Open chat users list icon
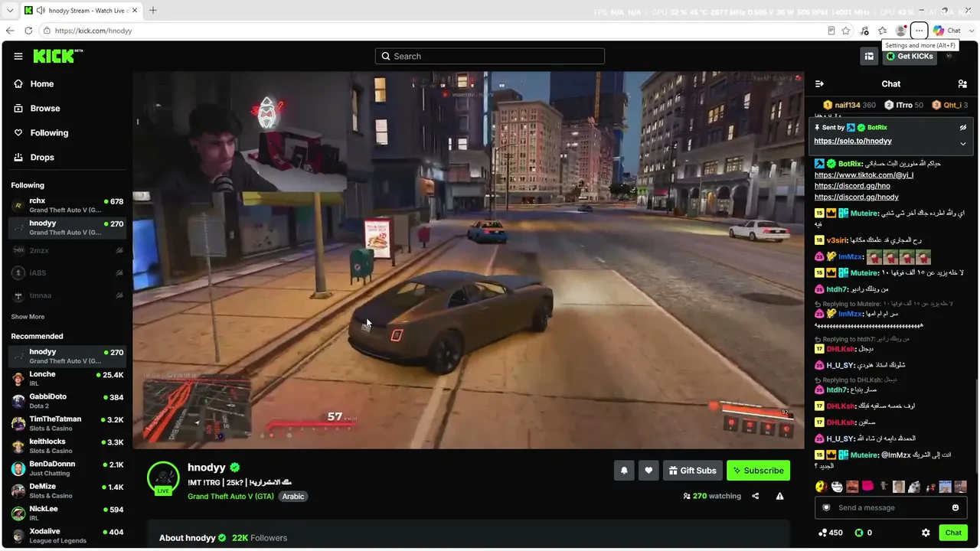Viewport: 980px width, 551px height. click(x=962, y=83)
